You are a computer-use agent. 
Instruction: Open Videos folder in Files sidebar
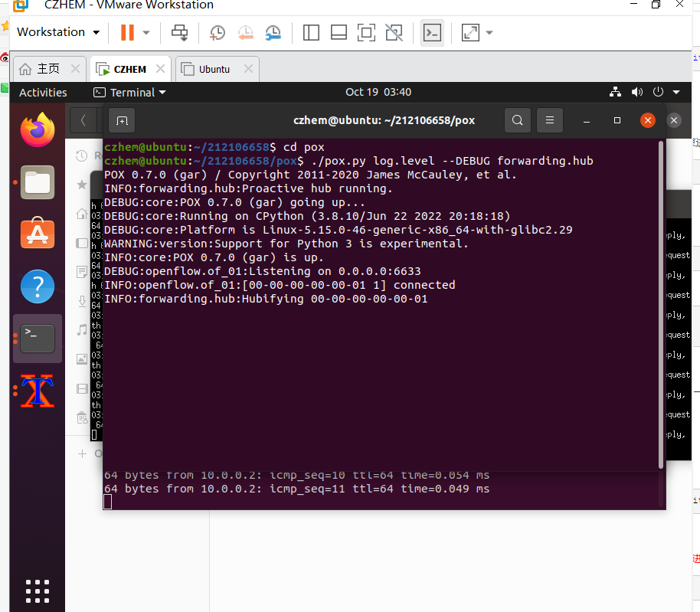tap(82, 388)
